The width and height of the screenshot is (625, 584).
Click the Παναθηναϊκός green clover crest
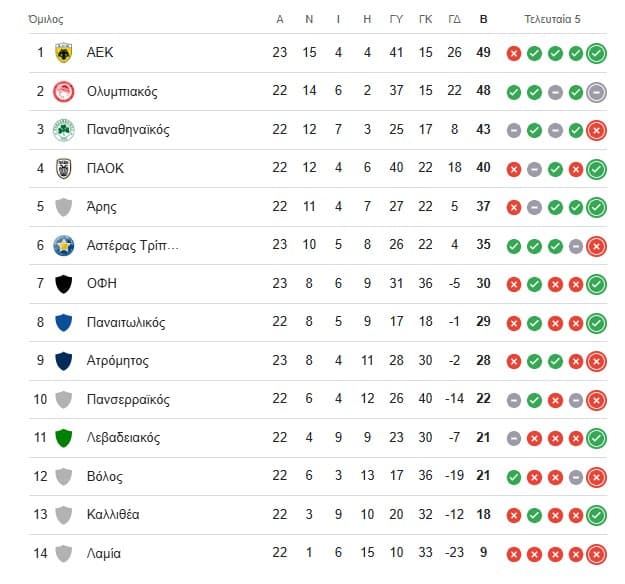click(x=64, y=130)
